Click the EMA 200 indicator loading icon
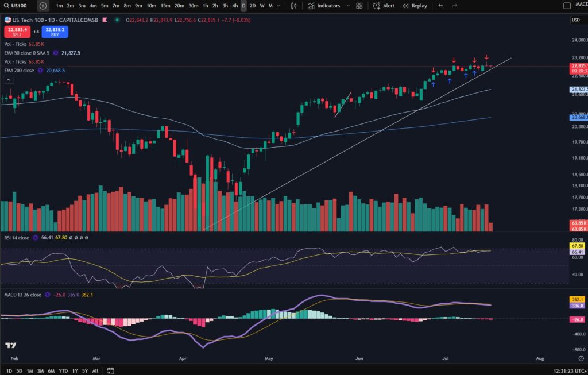 [x=40, y=71]
